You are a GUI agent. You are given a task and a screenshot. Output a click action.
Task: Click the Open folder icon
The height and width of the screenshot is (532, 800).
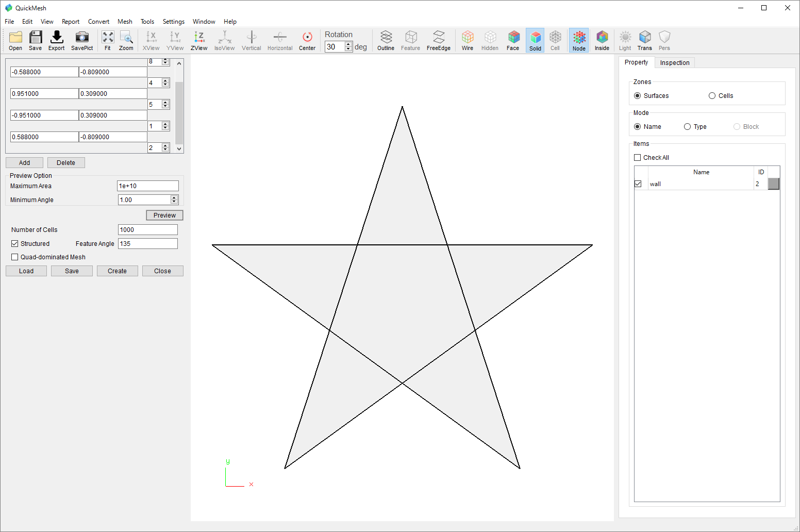click(15, 40)
